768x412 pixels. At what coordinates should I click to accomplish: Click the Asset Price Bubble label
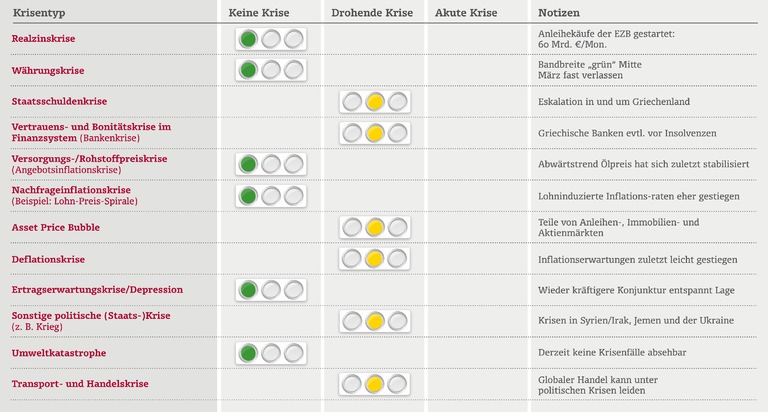pyautogui.click(x=55, y=227)
